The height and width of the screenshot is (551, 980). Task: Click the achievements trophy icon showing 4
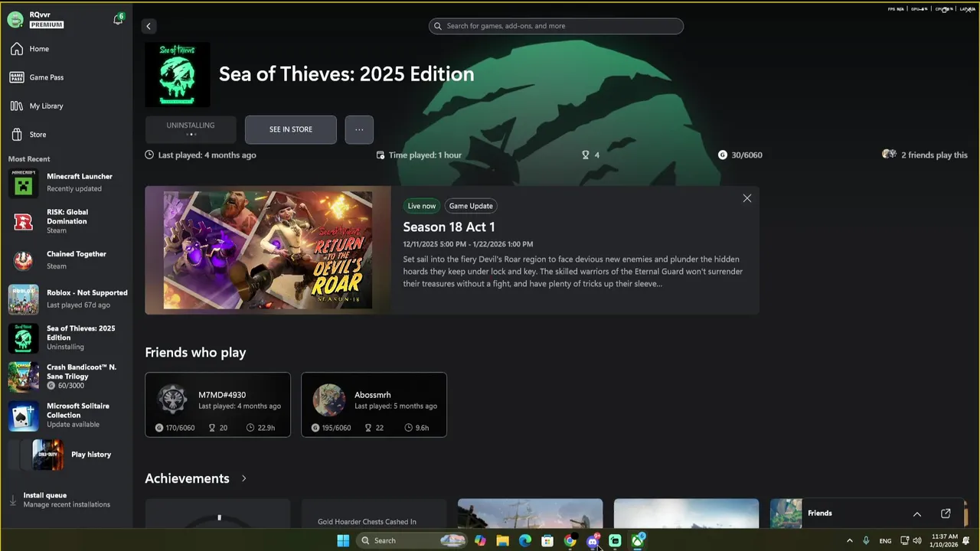pyautogui.click(x=586, y=155)
